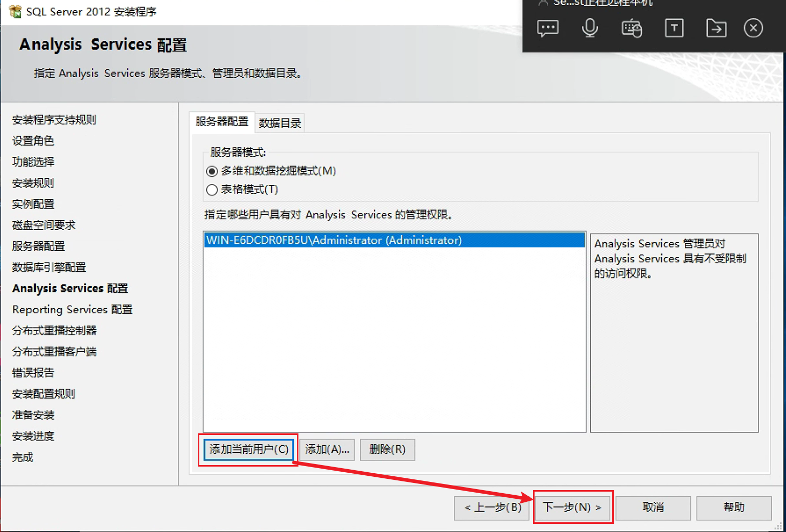
Task: Click the Analysis Services 管理员 description text
Action: (670, 259)
